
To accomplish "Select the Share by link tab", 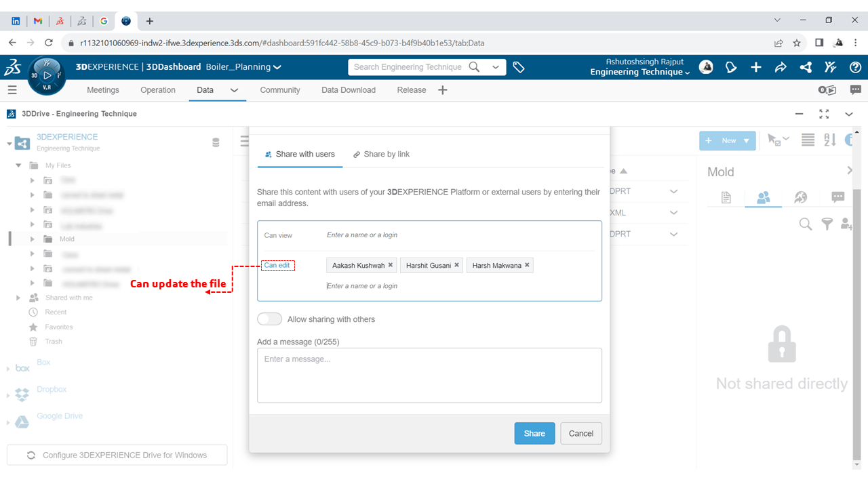I will (x=382, y=155).
